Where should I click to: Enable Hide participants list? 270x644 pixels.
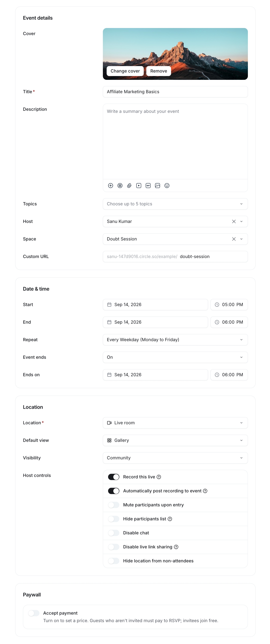(x=114, y=519)
